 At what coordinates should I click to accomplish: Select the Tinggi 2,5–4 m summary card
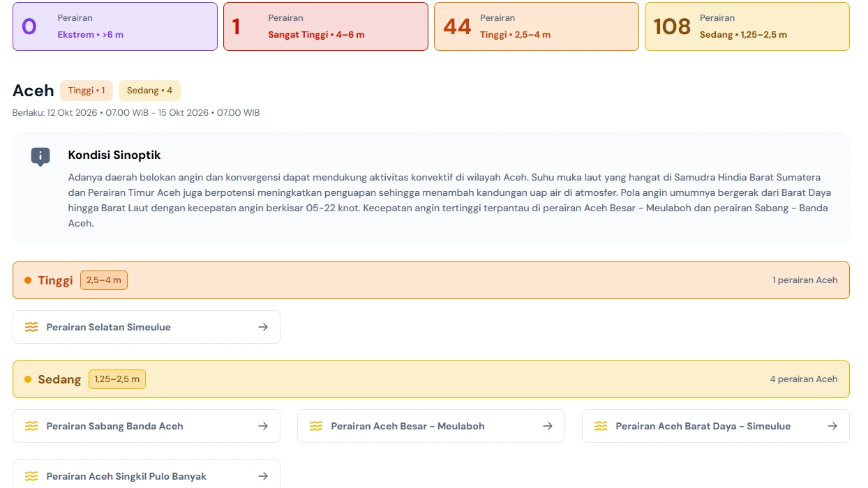pos(537,26)
